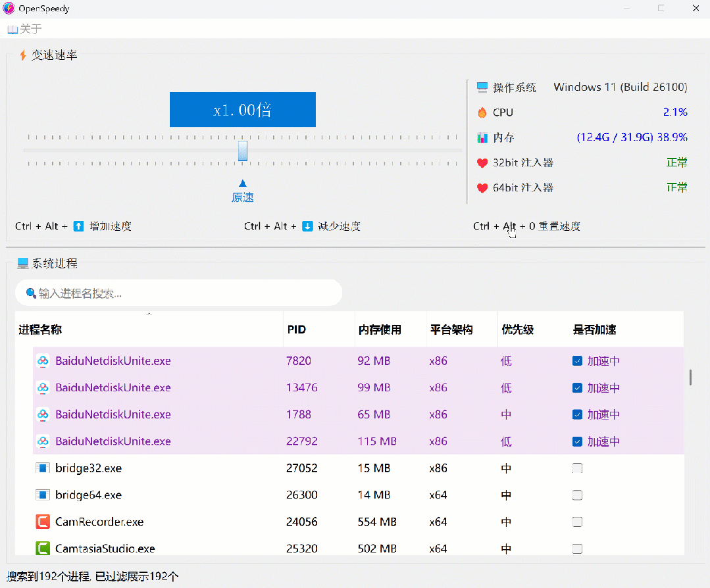
Task: Click the x1.00倍 speed display
Action: [242, 110]
